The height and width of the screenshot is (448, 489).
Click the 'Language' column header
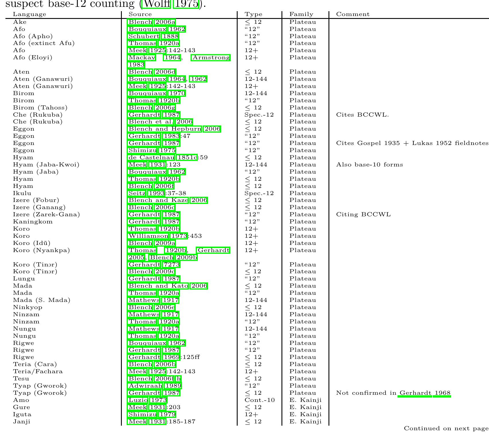pyautogui.click(x=30, y=14)
